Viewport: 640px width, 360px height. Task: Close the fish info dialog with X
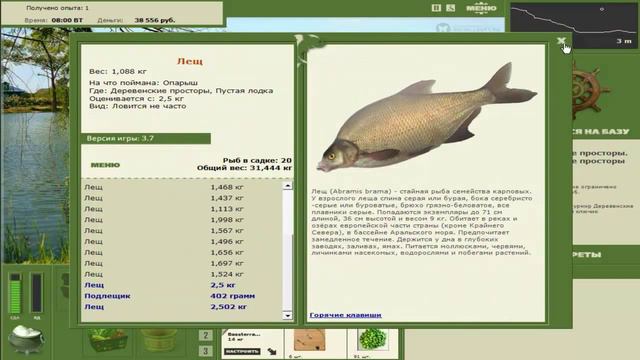click(x=561, y=41)
